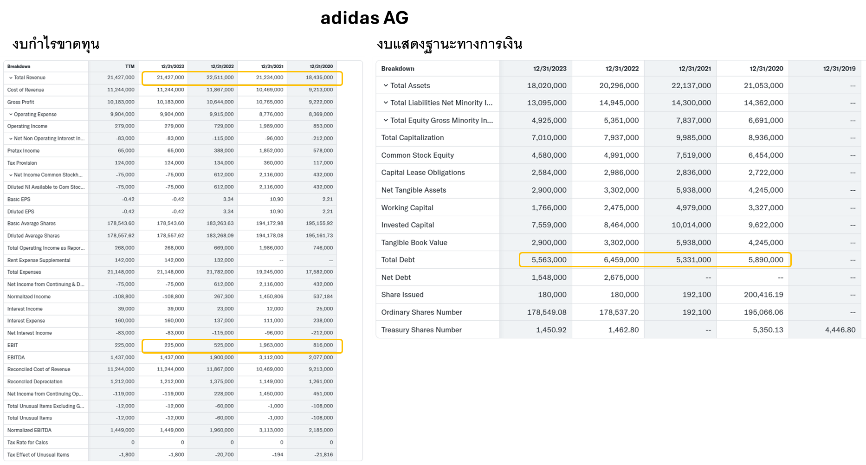Click the Breakdown header of the income statement table
This screenshot has width=866, height=465.
(19, 66)
